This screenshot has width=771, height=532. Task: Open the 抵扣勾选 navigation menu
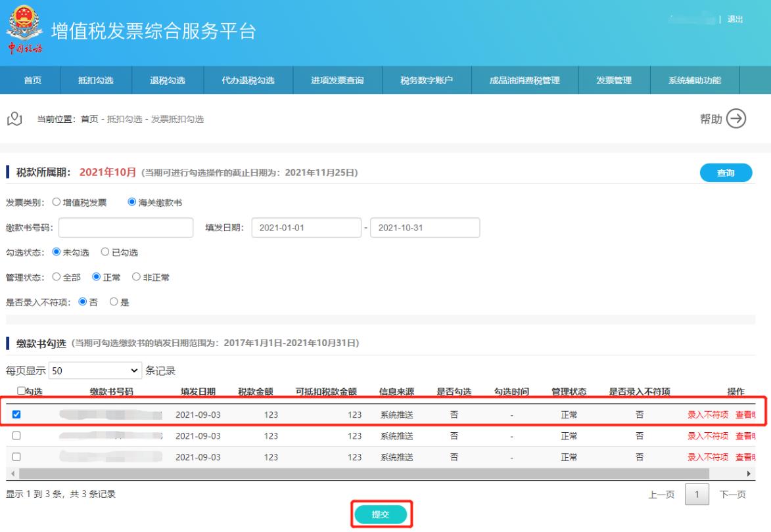96,81
